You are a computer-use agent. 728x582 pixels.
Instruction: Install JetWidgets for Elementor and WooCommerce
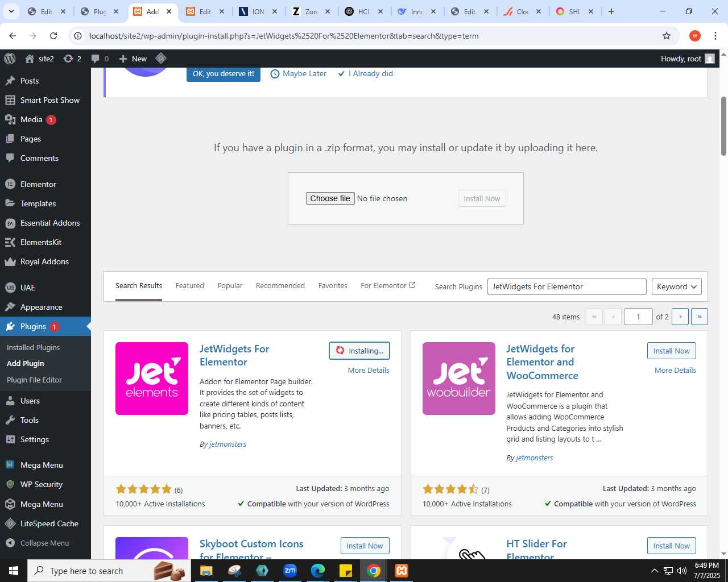tap(671, 351)
